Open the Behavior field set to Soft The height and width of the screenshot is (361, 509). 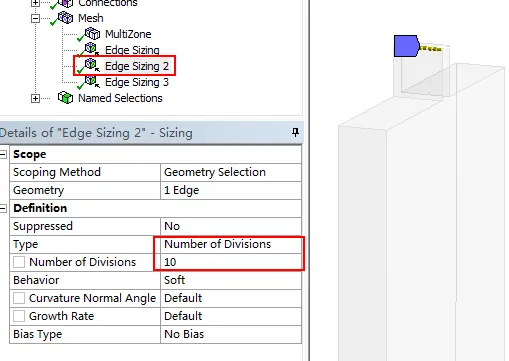231,280
